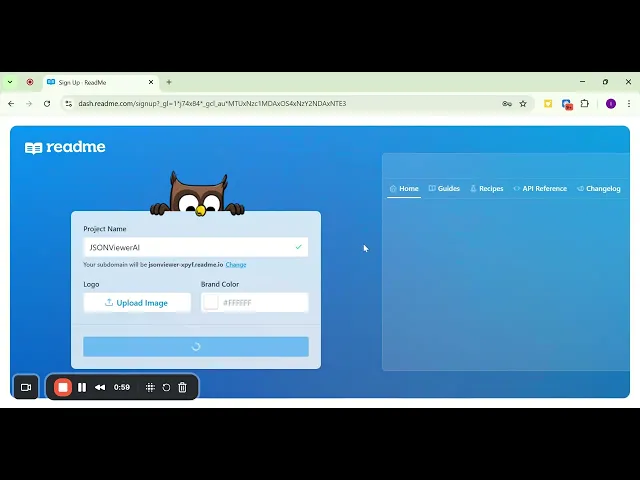Open a new browser tab
The image size is (640, 480).
click(x=169, y=82)
